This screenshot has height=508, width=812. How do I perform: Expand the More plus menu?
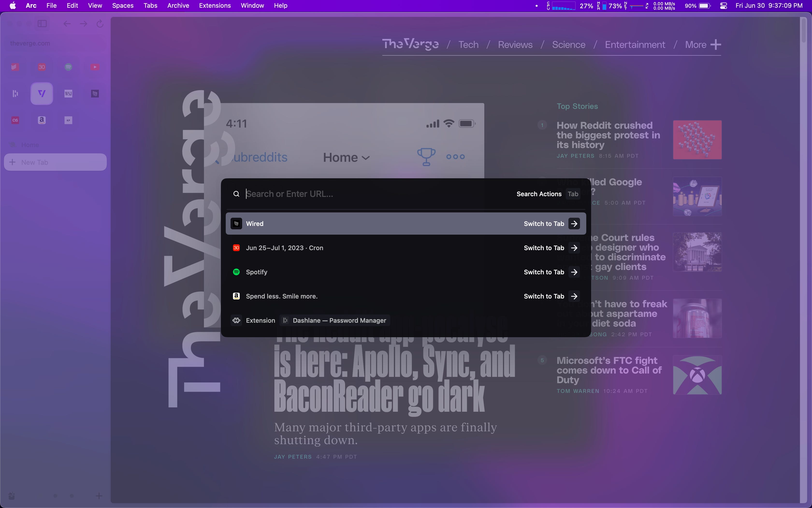(703, 45)
